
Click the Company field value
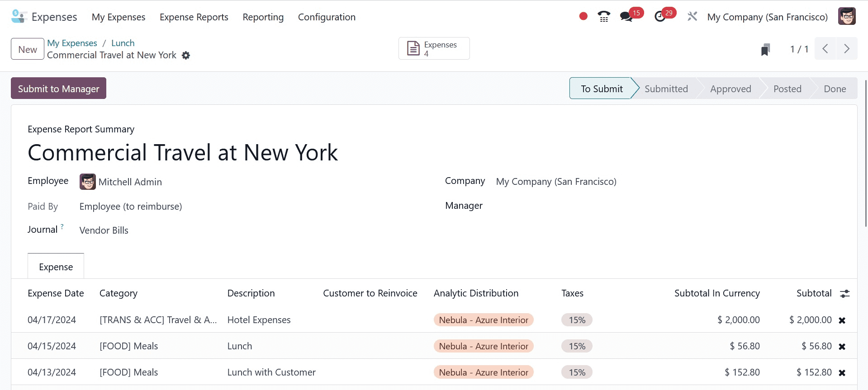556,182
